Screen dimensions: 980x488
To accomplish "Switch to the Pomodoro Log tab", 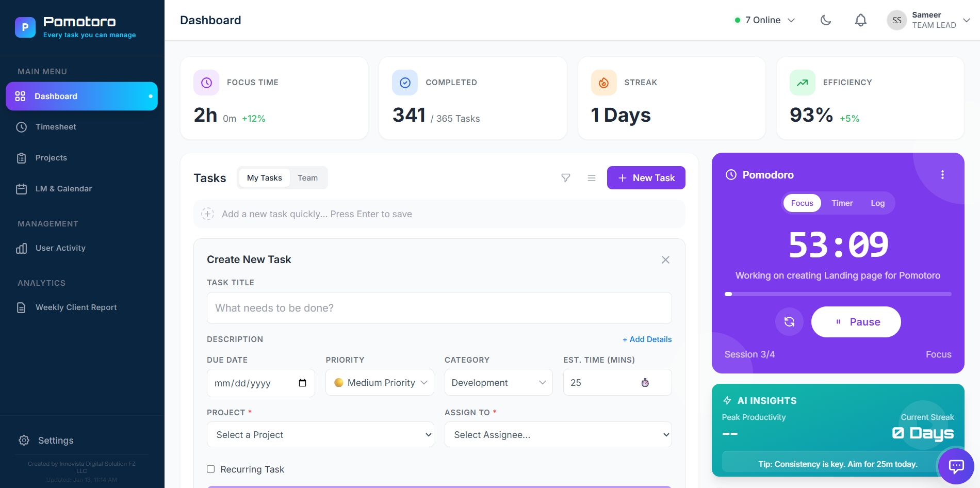I will pyautogui.click(x=877, y=203).
